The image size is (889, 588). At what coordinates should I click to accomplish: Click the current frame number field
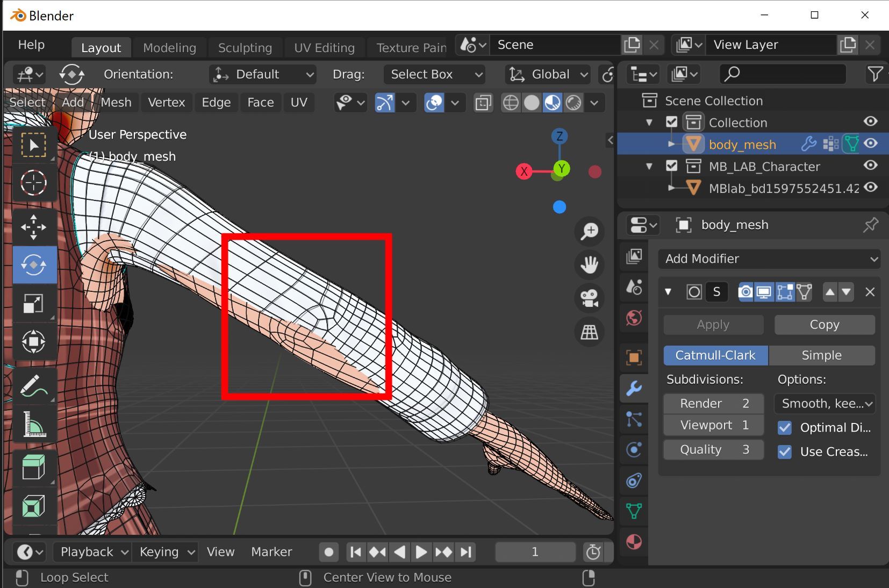pyautogui.click(x=534, y=552)
